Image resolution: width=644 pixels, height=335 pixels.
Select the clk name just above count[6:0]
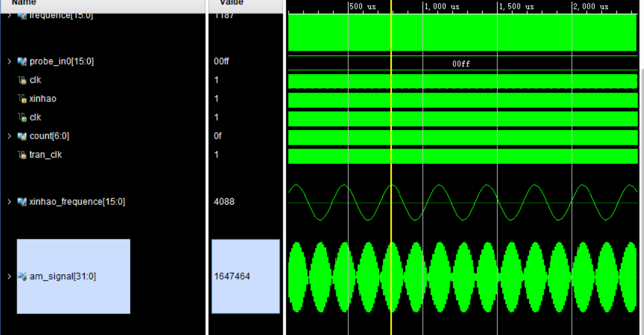(x=35, y=117)
